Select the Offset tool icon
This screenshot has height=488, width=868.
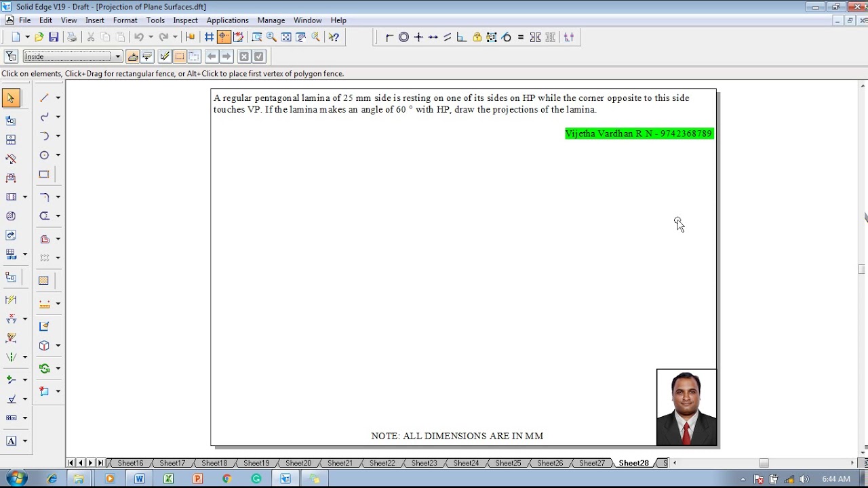44,239
